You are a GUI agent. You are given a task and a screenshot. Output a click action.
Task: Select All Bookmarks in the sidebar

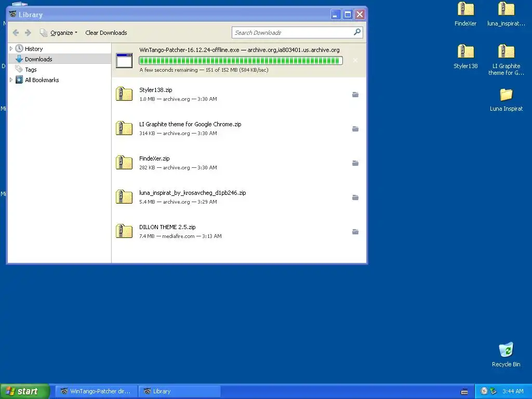(42, 80)
